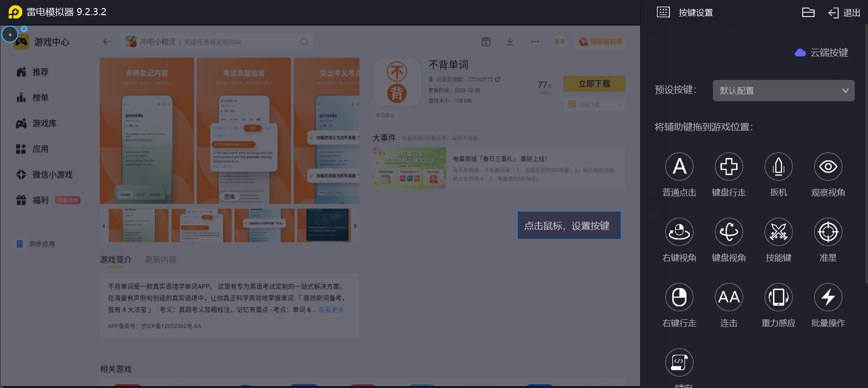This screenshot has height=388, width=868.
Task: Open the 玩家交流群 external link icon
Action: pyautogui.click(x=498, y=79)
